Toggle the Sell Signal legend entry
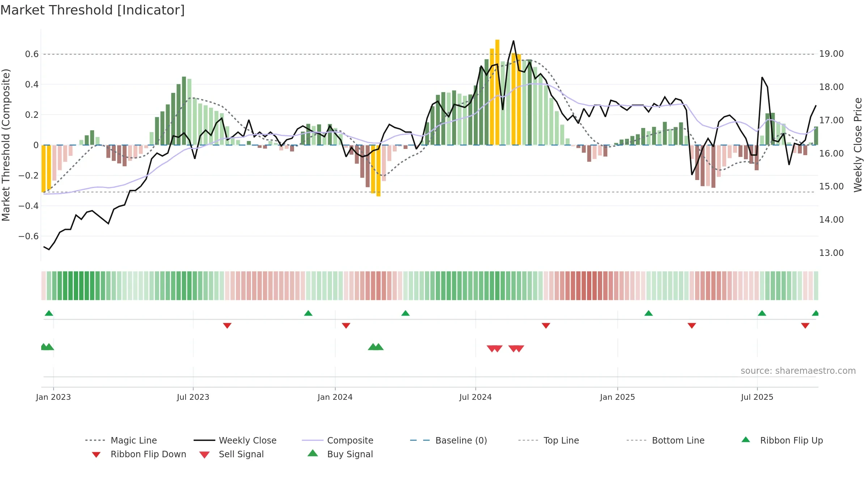868x488 pixels. [231, 454]
